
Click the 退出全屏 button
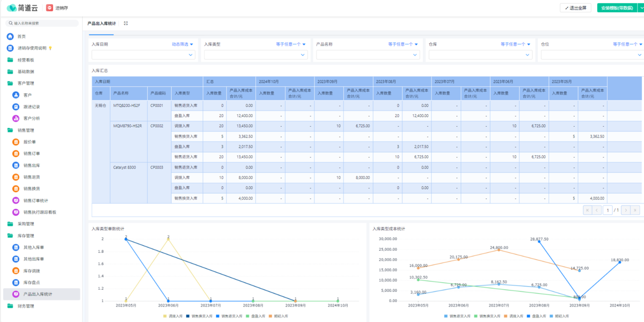pyautogui.click(x=575, y=8)
